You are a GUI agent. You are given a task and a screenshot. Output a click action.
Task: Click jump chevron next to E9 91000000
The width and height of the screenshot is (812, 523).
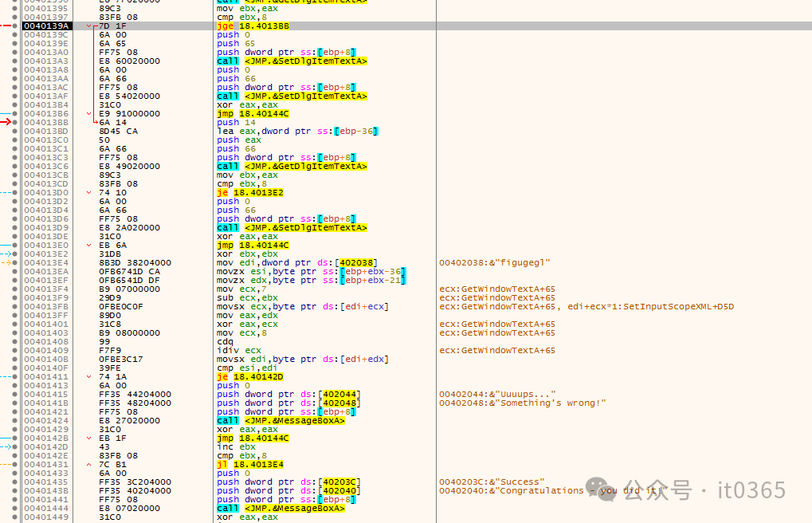pos(89,114)
